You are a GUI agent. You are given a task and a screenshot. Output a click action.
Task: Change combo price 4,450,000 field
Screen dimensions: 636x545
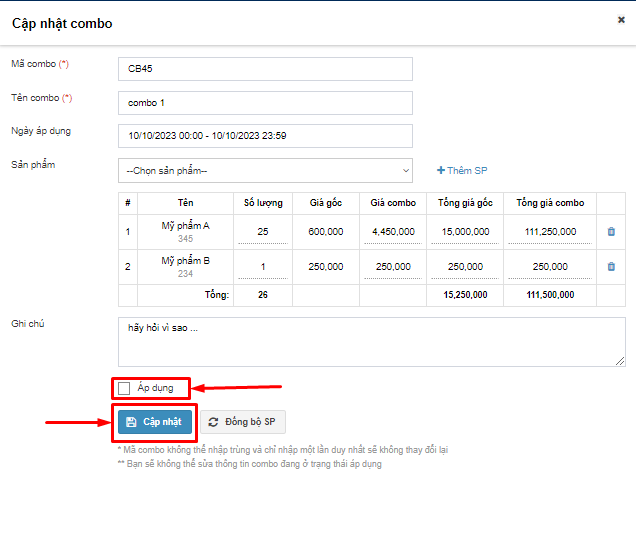[x=392, y=232]
